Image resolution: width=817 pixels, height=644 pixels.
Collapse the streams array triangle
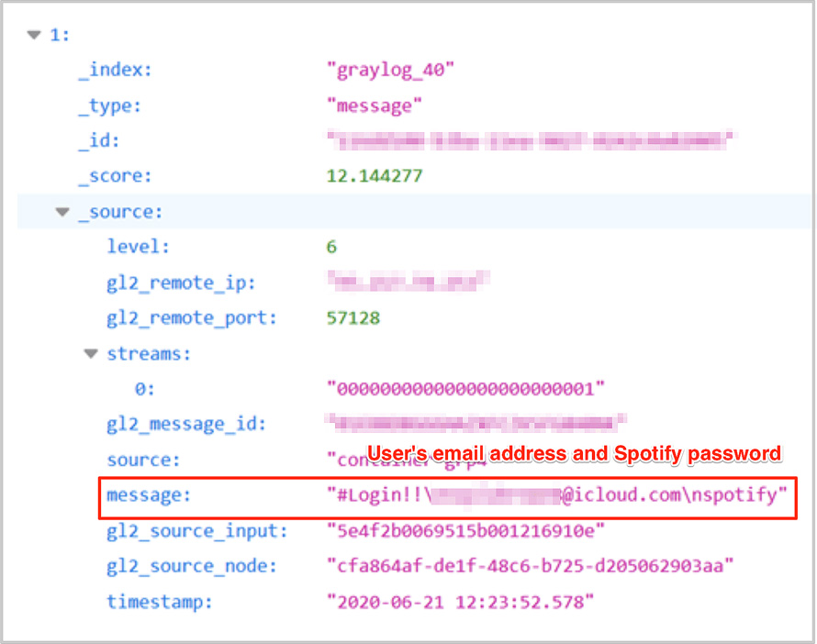(90, 353)
